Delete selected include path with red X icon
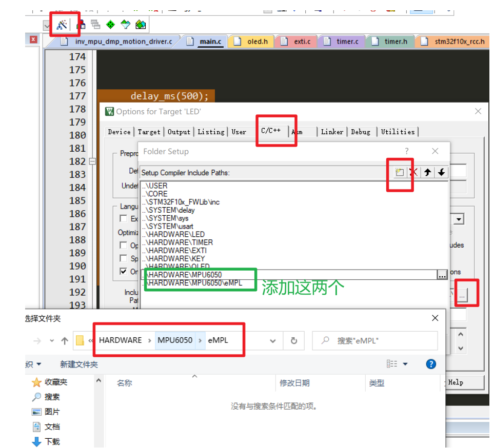This screenshot has height=448, width=494. (x=413, y=173)
